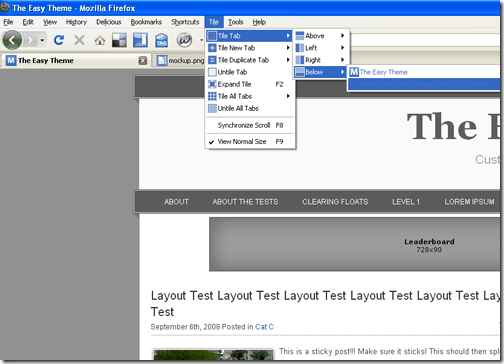Open the Edit menu

[x=28, y=22]
